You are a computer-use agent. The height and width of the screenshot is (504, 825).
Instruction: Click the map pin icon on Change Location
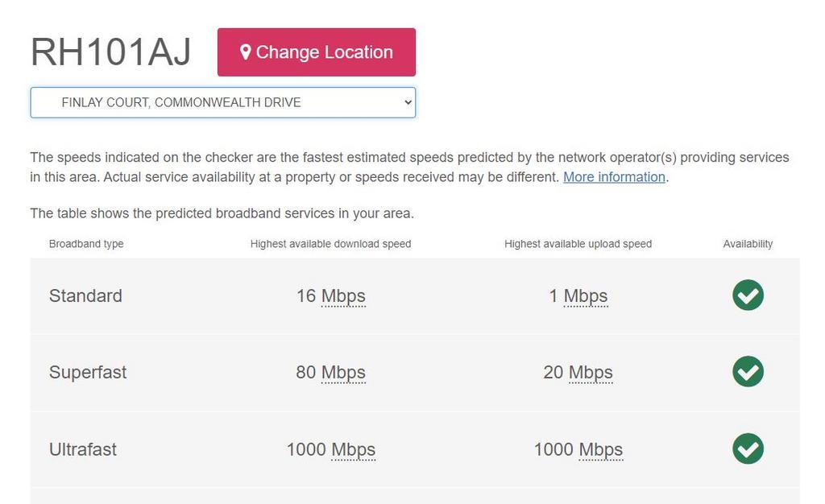(x=245, y=52)
